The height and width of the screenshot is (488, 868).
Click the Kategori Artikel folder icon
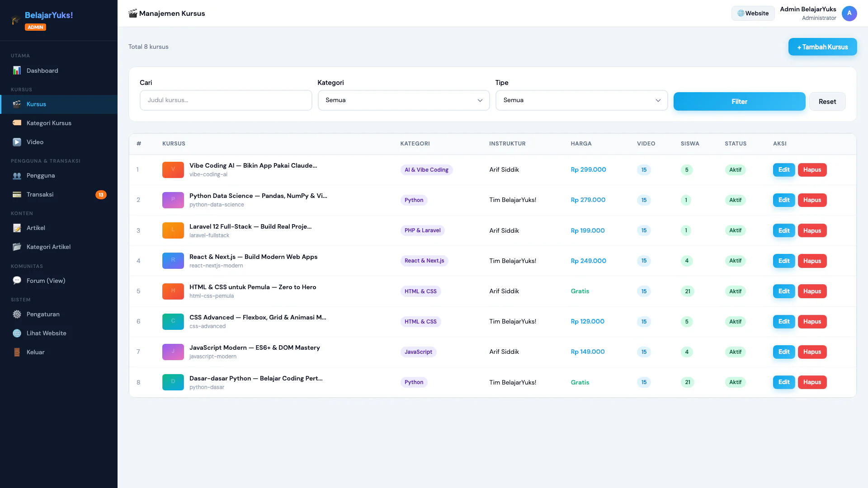[17, 247]
